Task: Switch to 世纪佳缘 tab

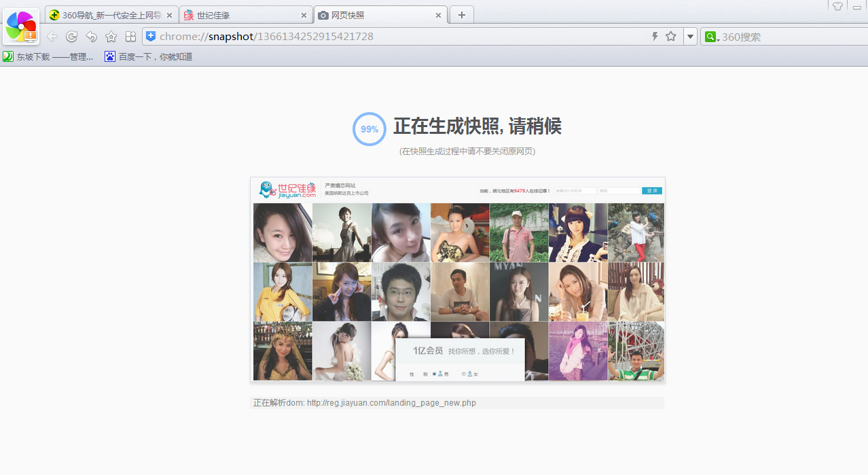Action: click(x=246, y=15)
